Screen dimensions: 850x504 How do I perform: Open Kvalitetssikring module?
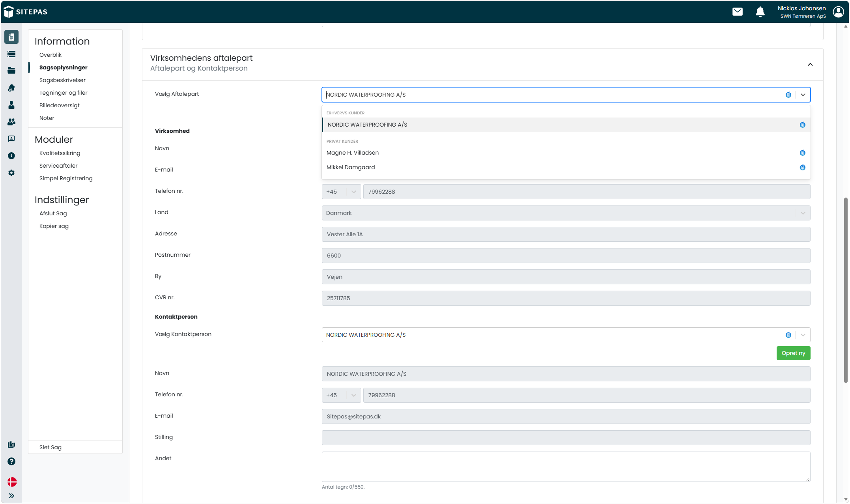(x=60, y=153)
